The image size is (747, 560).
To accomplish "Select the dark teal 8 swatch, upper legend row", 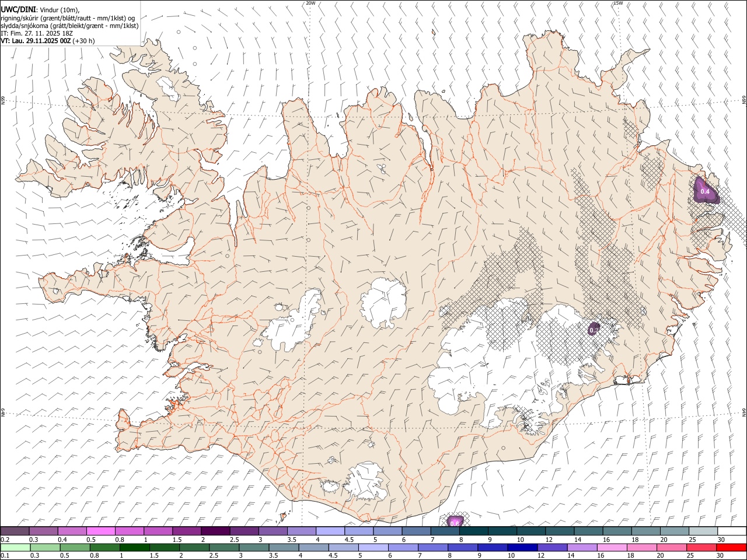I will click(x=474, y=531).
